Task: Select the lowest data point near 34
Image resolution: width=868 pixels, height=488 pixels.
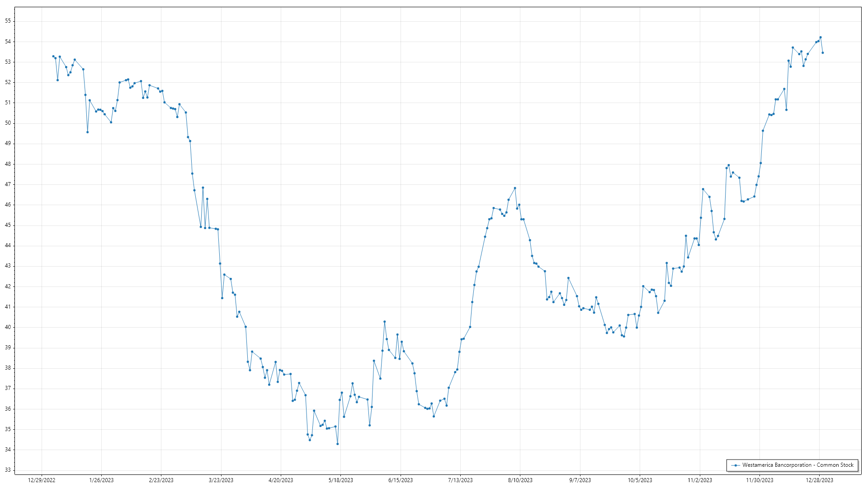Action: click(337, 444)
